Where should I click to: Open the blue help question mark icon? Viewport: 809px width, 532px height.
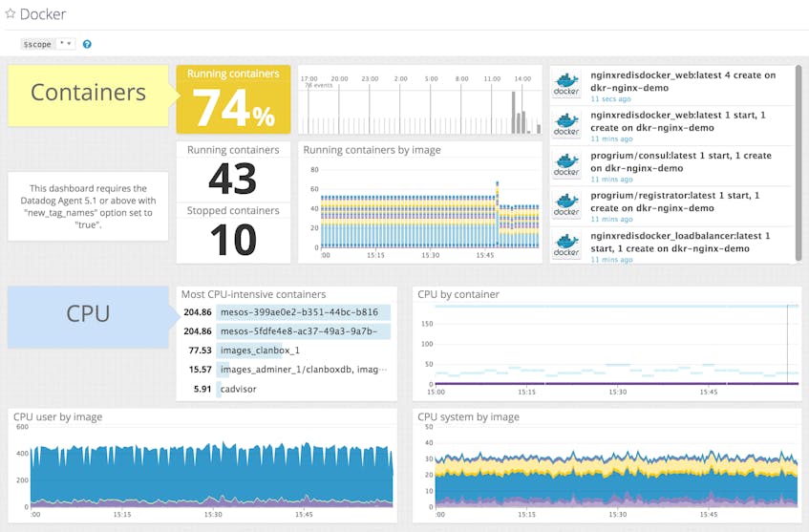(x=87, y=44)
